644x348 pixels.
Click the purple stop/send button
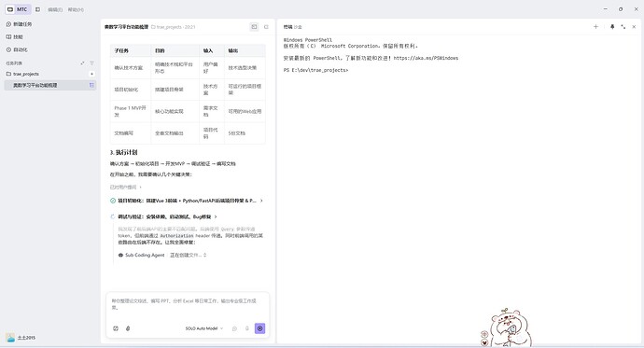[x=260, y=328]
